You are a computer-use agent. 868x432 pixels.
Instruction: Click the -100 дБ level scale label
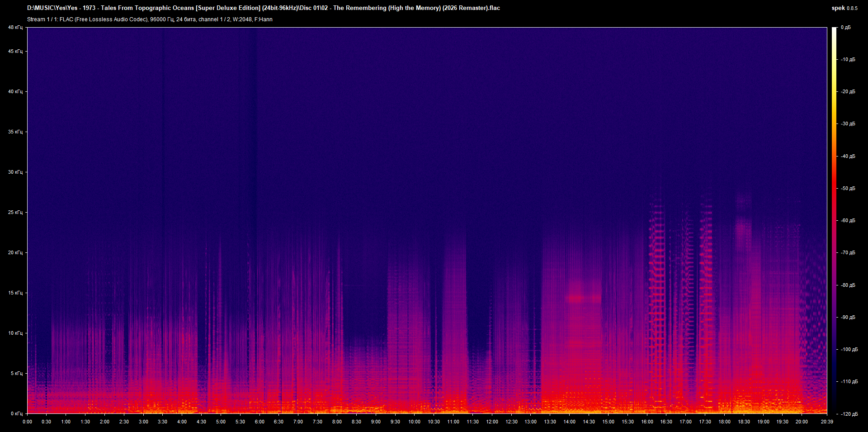[849, 350]
